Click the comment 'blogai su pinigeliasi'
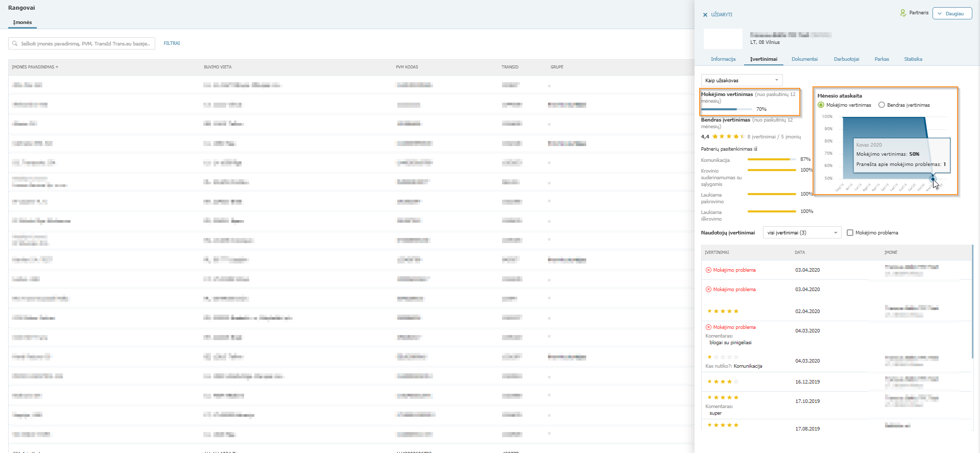 pos(730,343)
